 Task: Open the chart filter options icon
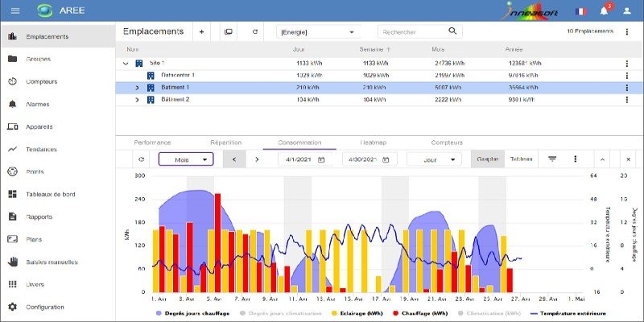553,159
